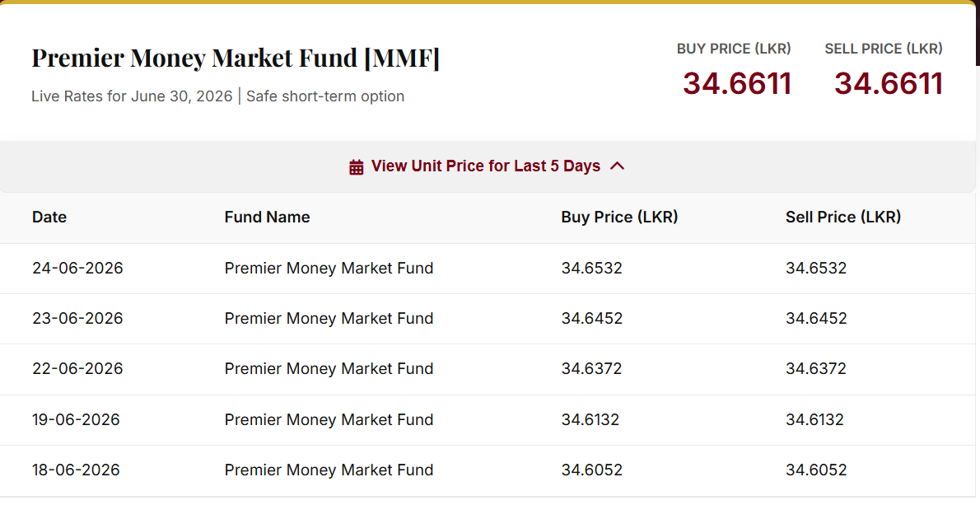Select the date 18-06-2026
This screenshot has height=505, width=980.
(76, 470)
